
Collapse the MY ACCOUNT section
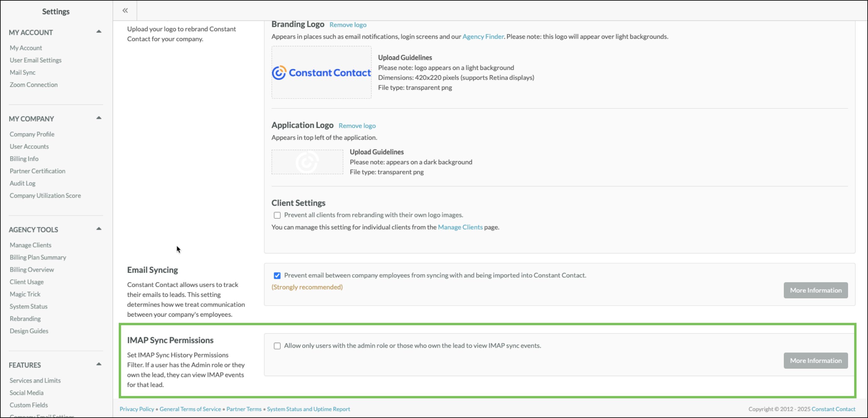[x=99, y=32]
